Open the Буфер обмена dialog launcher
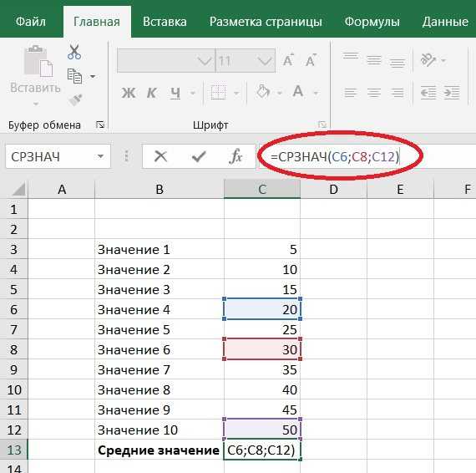This screenshot has width=476, height=473. (x=100, y=125)
